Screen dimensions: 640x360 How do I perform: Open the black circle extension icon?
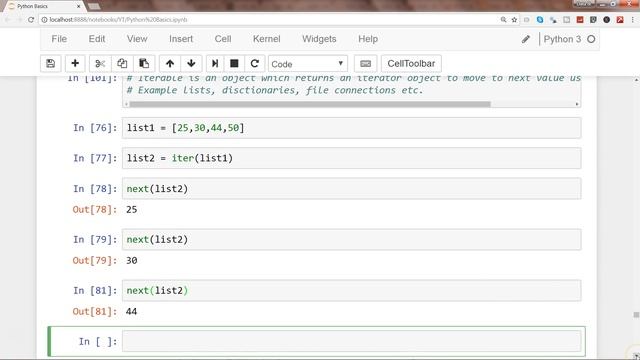(x=607, y=20)
